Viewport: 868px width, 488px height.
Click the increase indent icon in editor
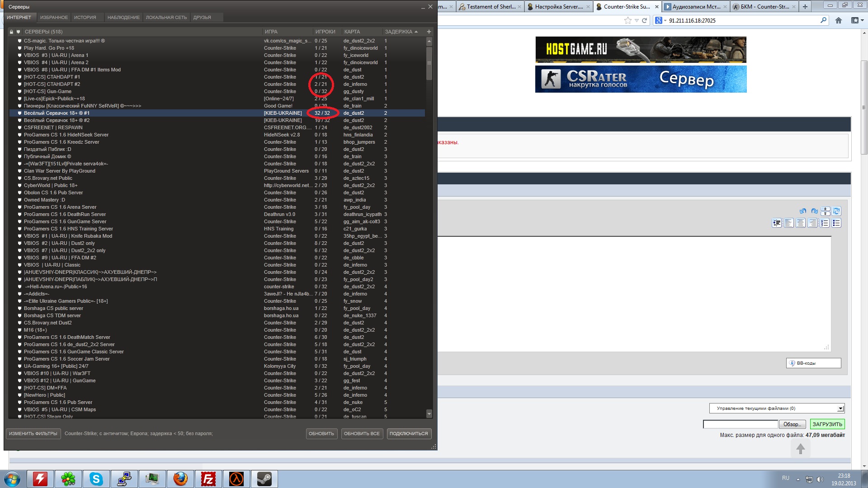[777, 223]
